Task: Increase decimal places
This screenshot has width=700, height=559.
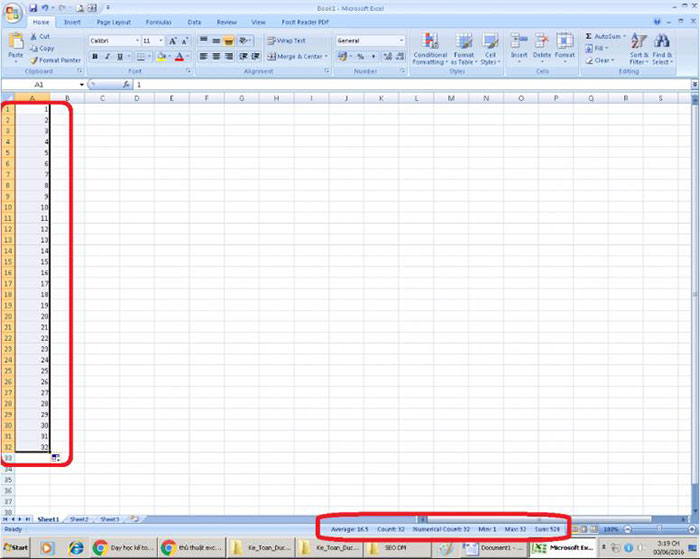Action: point(388,56)
